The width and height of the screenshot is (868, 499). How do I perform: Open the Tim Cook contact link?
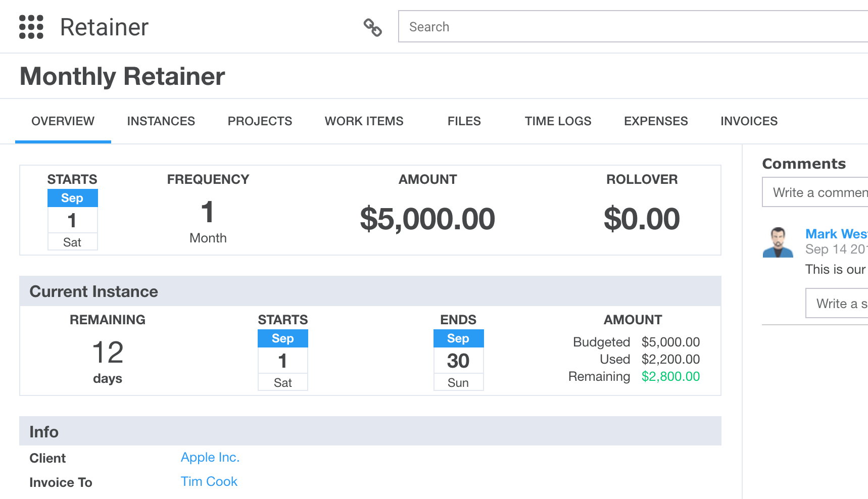pos(209,481)
